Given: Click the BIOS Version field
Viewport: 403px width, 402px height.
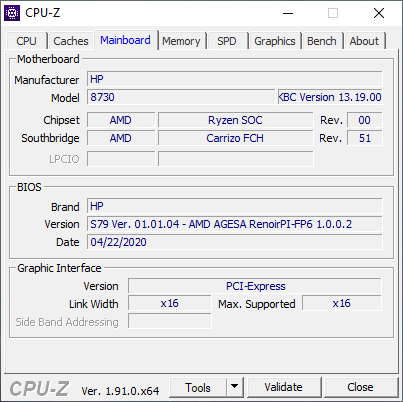Looking at the screenshot, I should click(x=235, y=224).
